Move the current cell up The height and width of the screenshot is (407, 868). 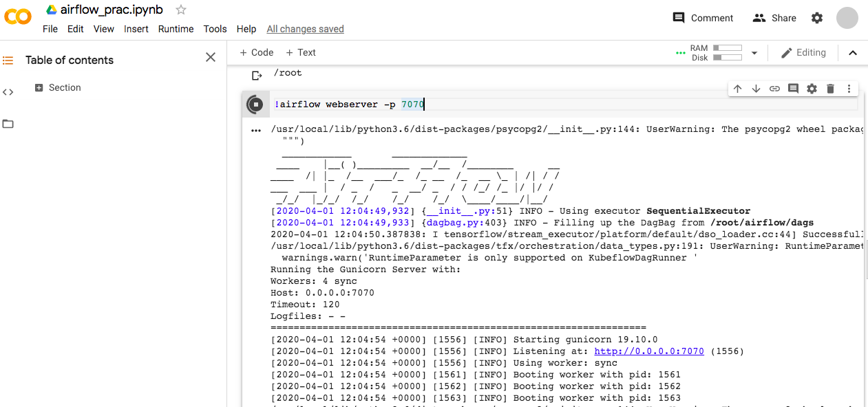tap(737, 88)
